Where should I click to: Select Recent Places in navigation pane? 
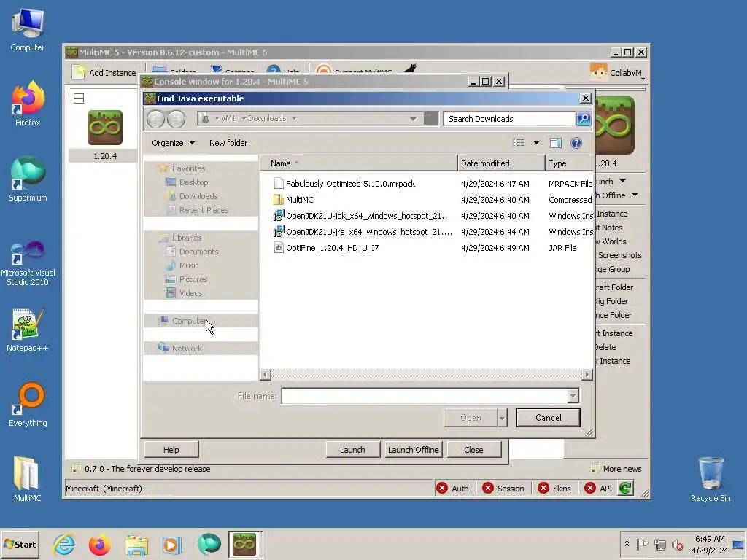[203, 210]
